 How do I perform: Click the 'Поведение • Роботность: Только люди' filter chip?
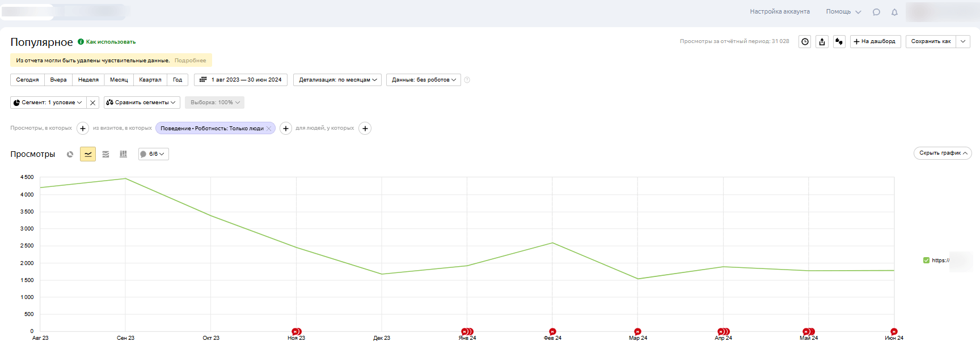click(212, 129)
